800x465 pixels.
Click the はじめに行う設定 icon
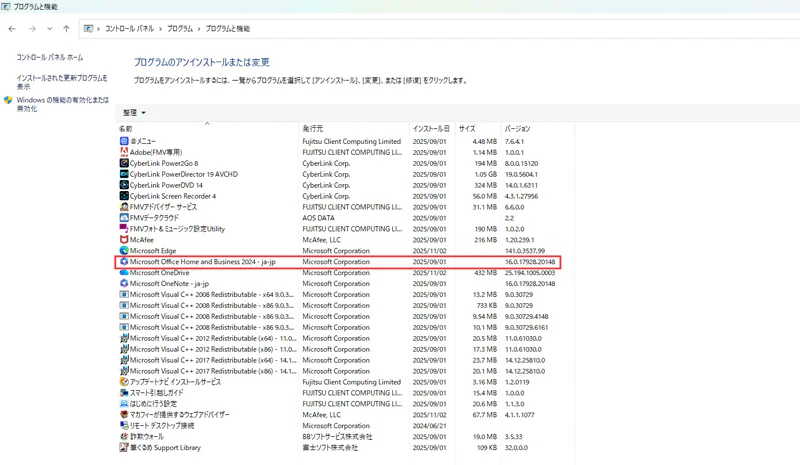[124, 404]
